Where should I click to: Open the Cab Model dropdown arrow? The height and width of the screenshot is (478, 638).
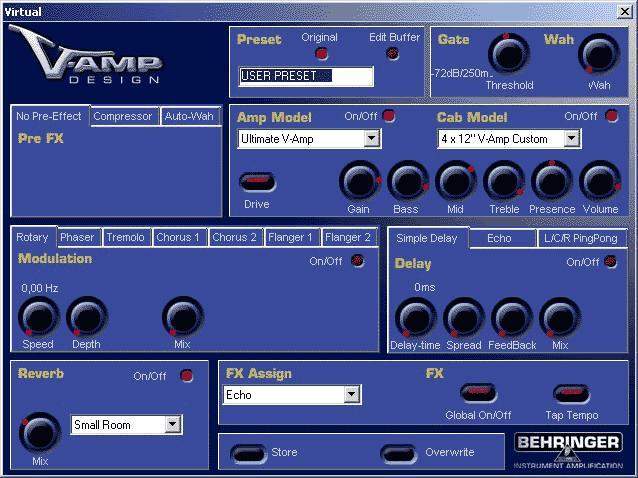572,139
